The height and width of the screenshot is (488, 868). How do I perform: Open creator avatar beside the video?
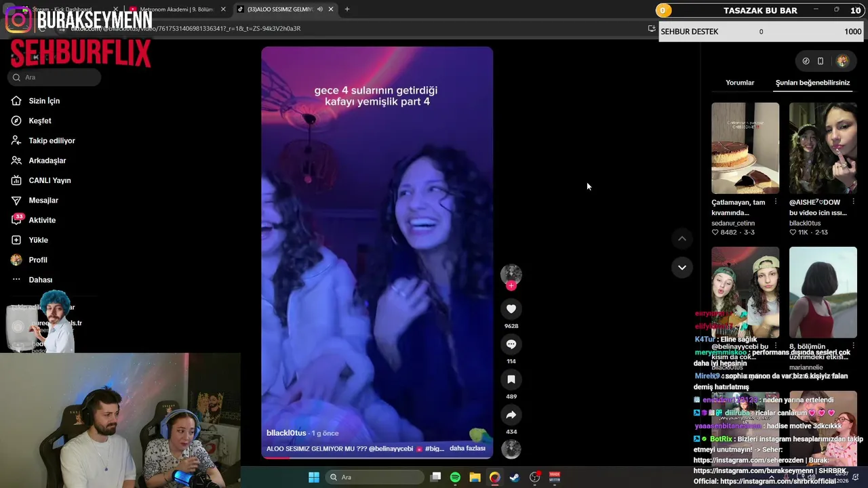(511, 274)
